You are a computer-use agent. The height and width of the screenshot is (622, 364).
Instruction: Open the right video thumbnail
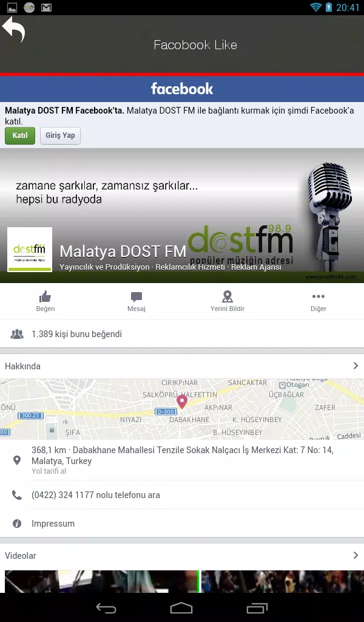[283, 581]
